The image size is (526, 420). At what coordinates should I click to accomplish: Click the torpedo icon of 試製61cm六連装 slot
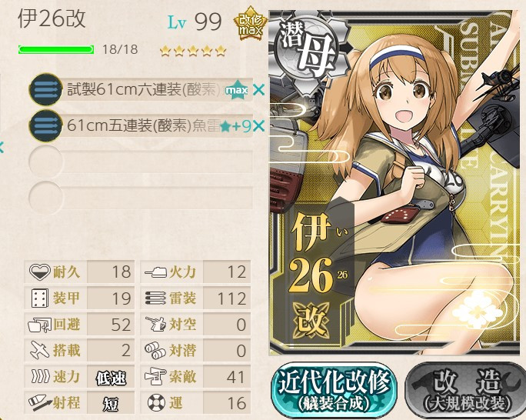tap(45, 89)
